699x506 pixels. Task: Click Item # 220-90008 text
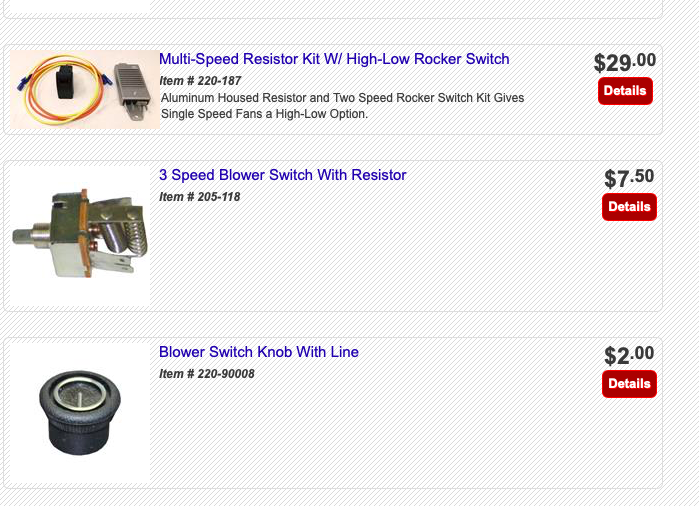pyautogui.click(x=207, y=374)
